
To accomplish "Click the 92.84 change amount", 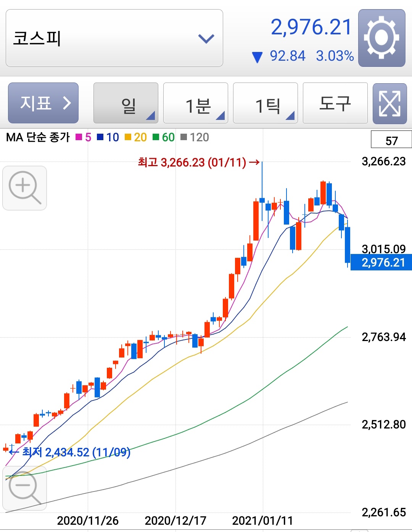I will 288,56.
